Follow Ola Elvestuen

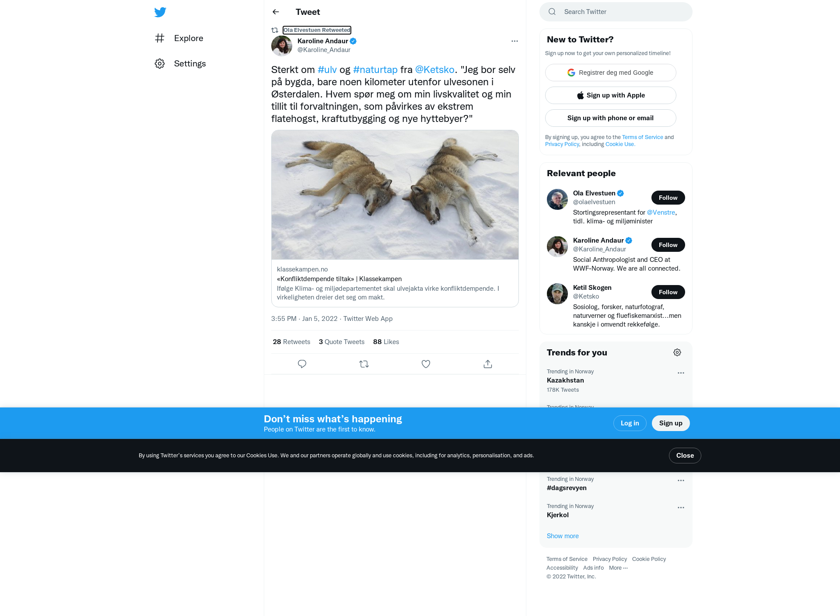(668, 198)
